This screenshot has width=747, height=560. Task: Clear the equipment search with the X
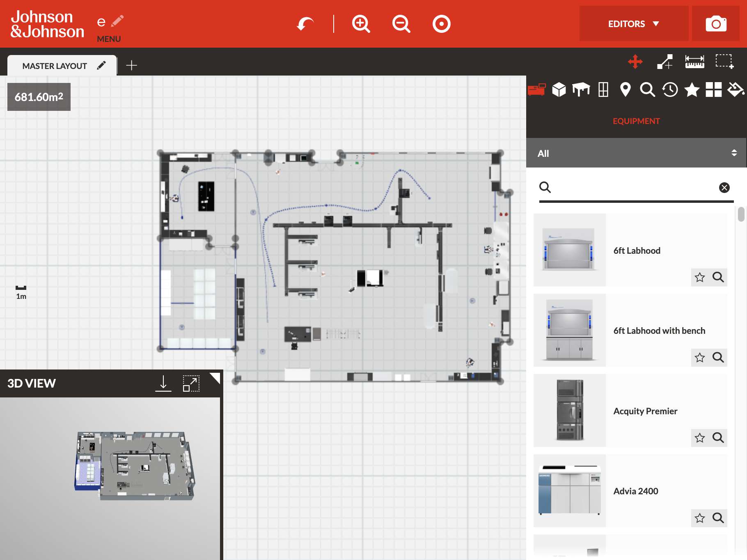(724, 188)
